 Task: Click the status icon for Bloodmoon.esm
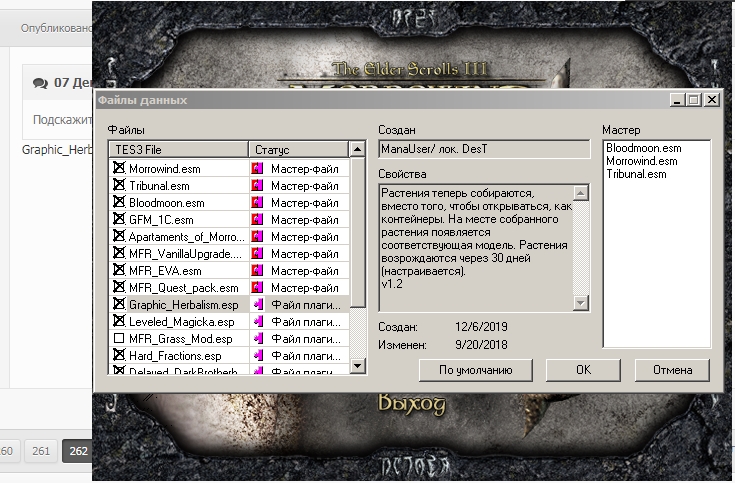tap(257, 203)
